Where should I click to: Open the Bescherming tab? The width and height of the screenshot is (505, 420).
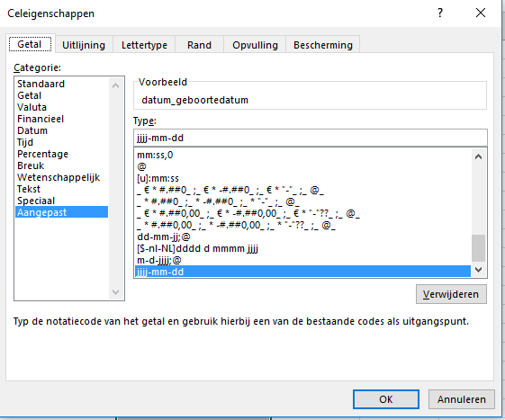323,45
